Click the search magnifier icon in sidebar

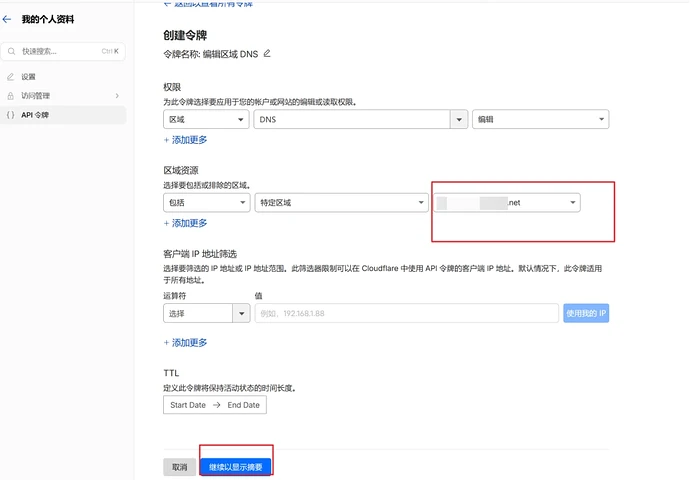coord(11,51)
